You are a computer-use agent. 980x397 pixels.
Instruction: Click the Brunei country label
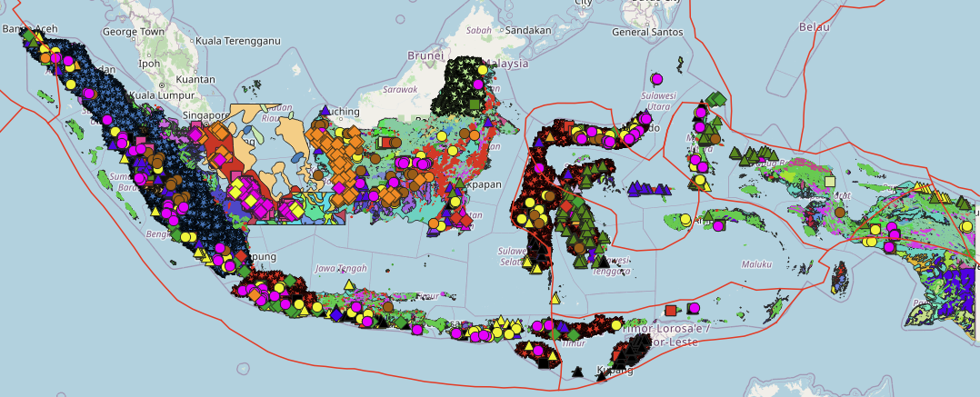425,55
